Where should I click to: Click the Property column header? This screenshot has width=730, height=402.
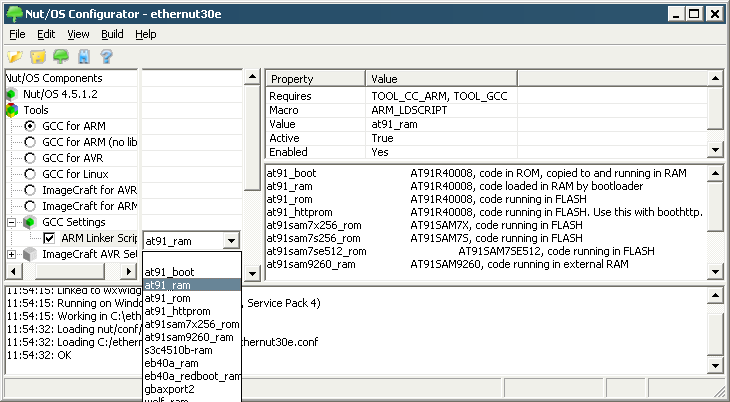[x=316, y=79]
